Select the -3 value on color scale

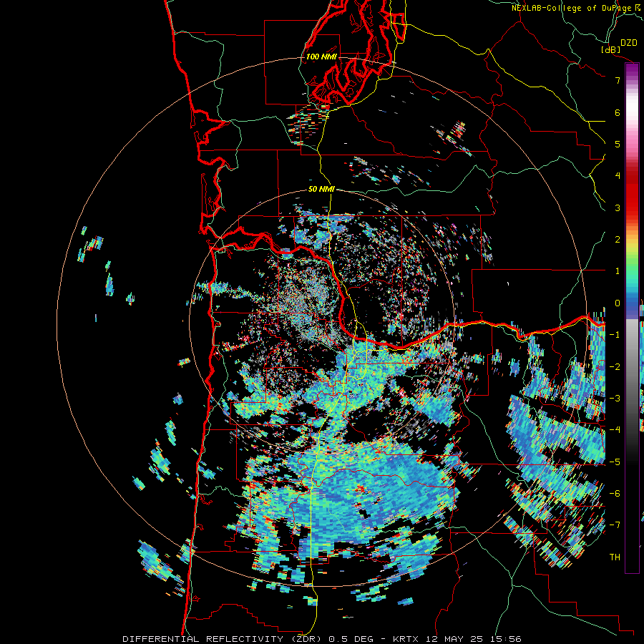pos(615,399)
